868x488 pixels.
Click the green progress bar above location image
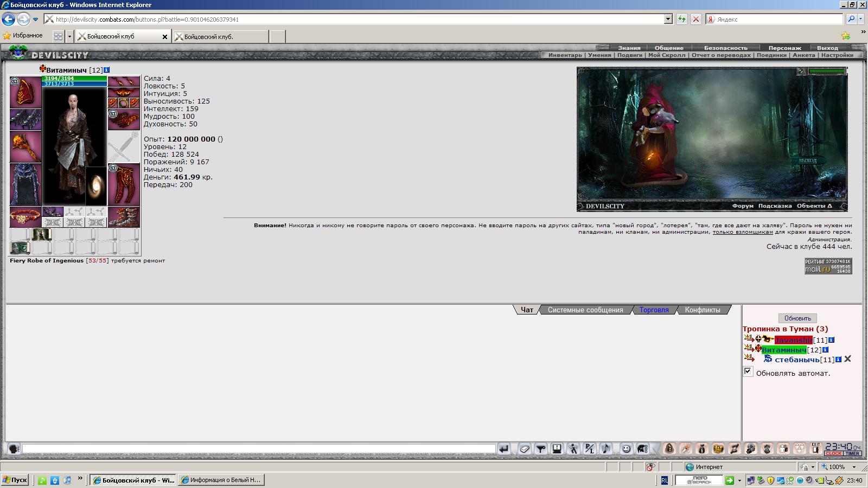tap(827, 71)
